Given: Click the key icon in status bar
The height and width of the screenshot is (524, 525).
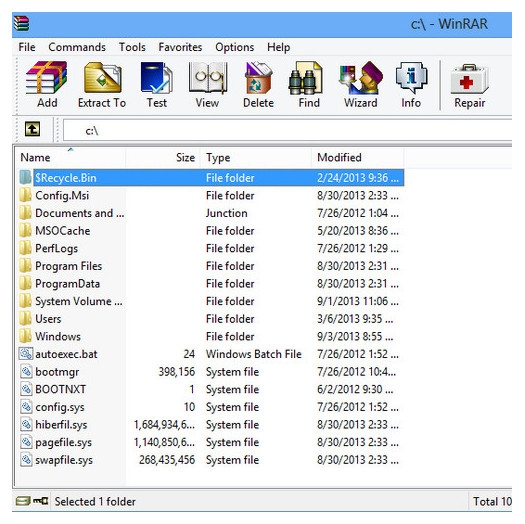Looking at the screenshot, I should tap(41, 501).
